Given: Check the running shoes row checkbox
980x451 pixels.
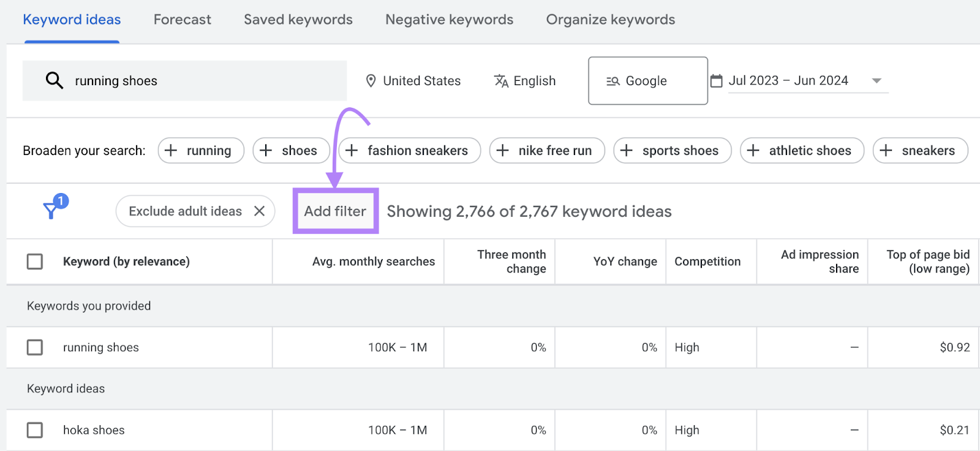Looking at the screenshot, I should pyautogui.click(x=35, y=347).
